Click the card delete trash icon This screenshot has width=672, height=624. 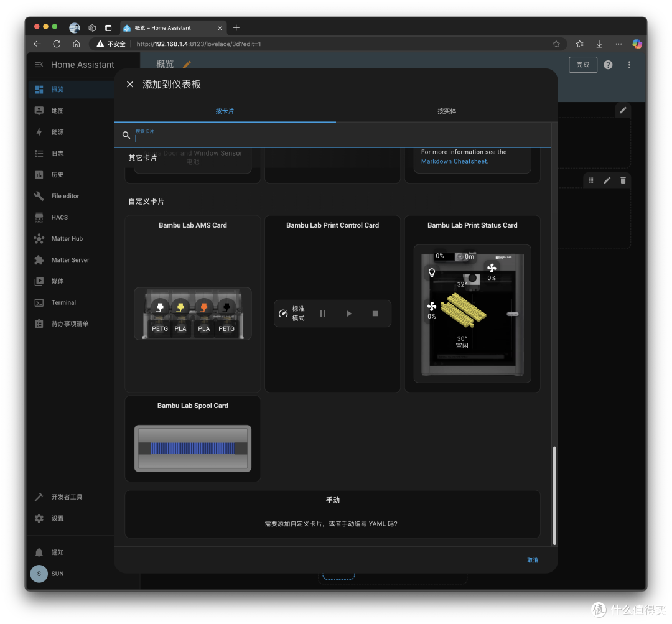pos(623,180)
